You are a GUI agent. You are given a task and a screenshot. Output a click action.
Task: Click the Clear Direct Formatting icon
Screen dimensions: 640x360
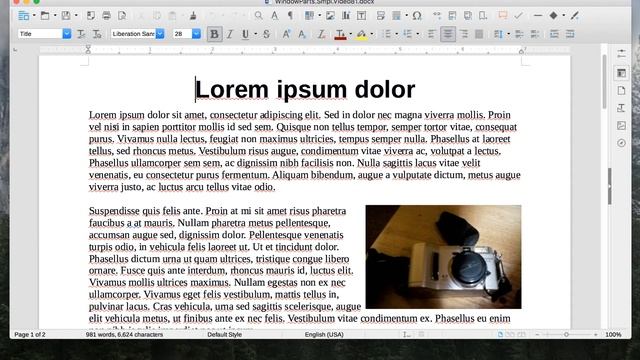[322, 34]
